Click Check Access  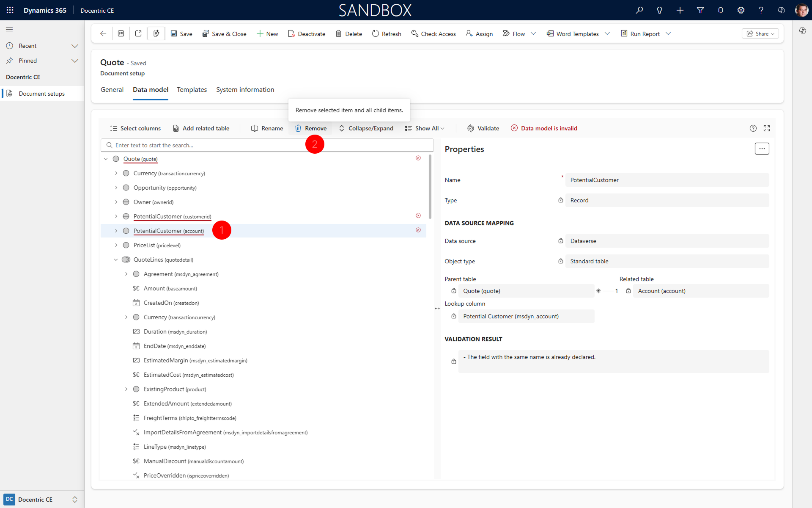click(433, 33)
